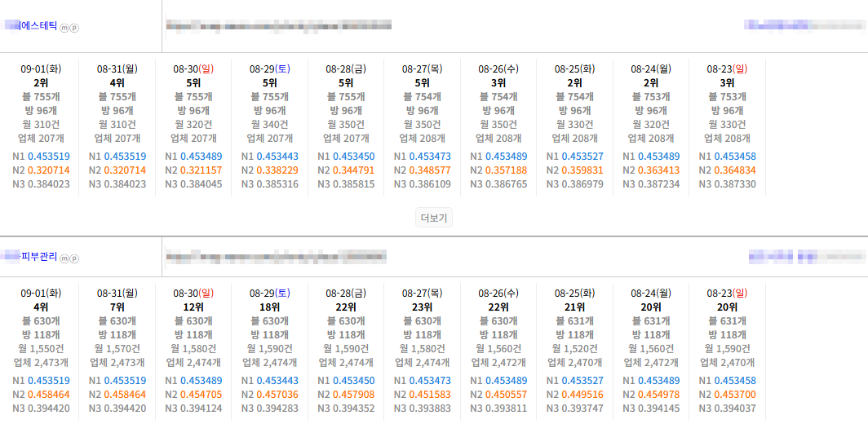Select N2 value 0.338229
Viewport: 868px width, 424px height.
pyautogui.click(x=278, y=170)
